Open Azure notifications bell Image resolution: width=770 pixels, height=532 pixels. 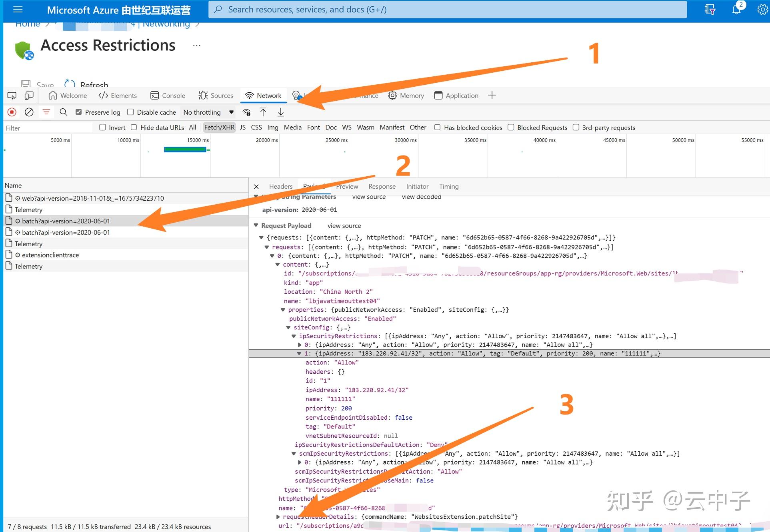(x=736, y=9)
